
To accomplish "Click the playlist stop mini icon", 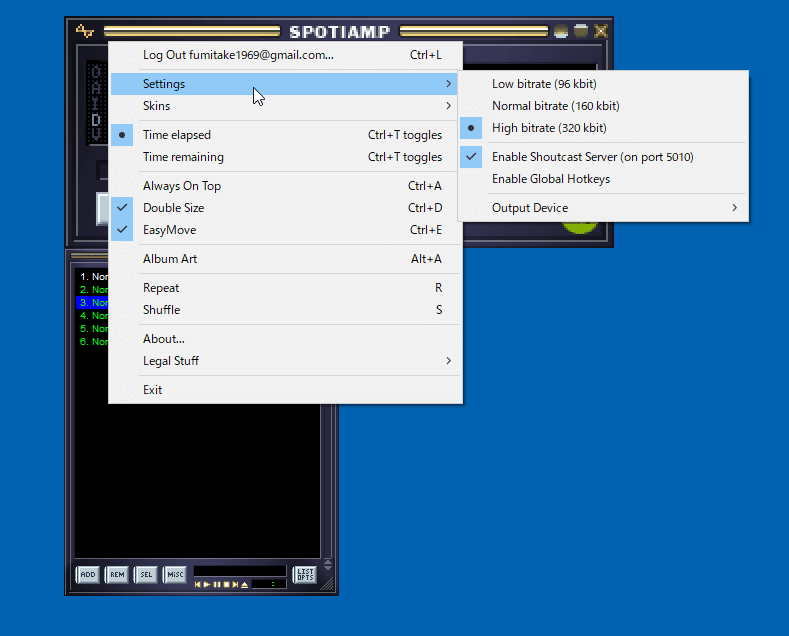I will pyautogui.click(x=226, y=584).
